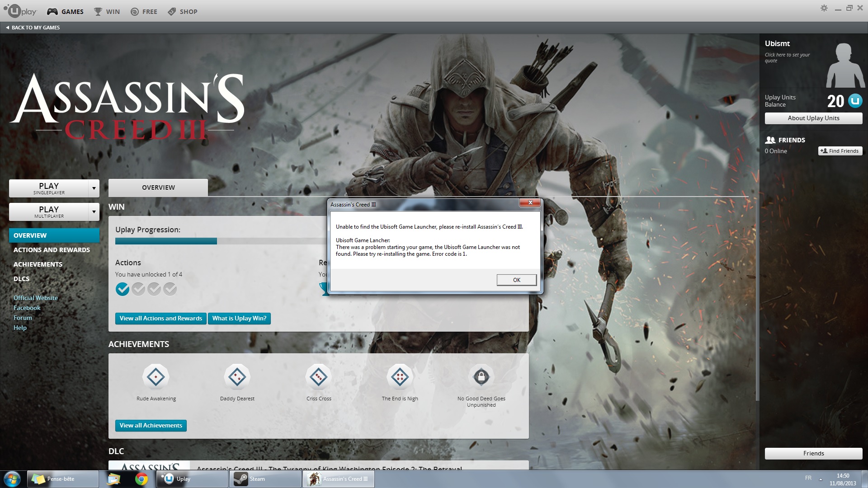Screen dimensions: 868x488
Task: Switch to Steam in the taskbar
Action: point(266,479)
